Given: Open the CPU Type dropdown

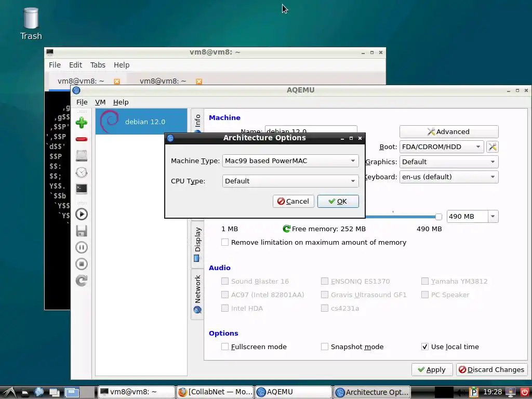Looking at the screenshot, I should click(290, 181).
